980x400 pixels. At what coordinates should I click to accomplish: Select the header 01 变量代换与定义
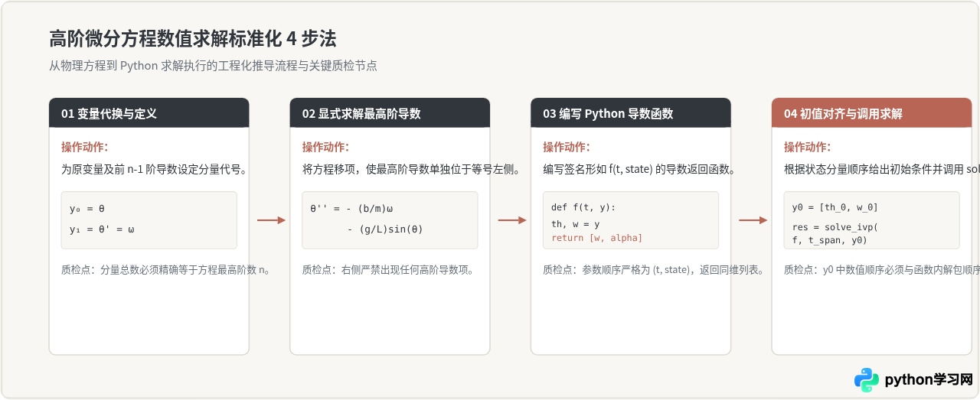[x=149, y=113]
